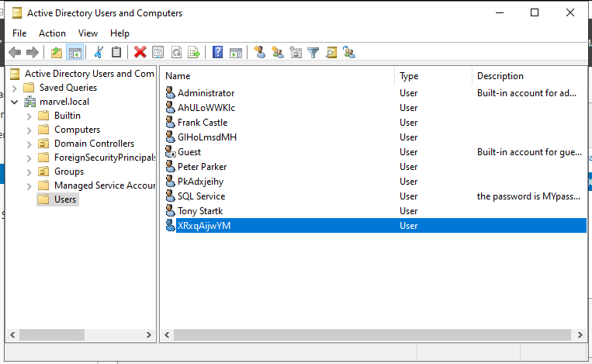Open filter options funnel icon

pyautogui.click(x=313, y=52)
